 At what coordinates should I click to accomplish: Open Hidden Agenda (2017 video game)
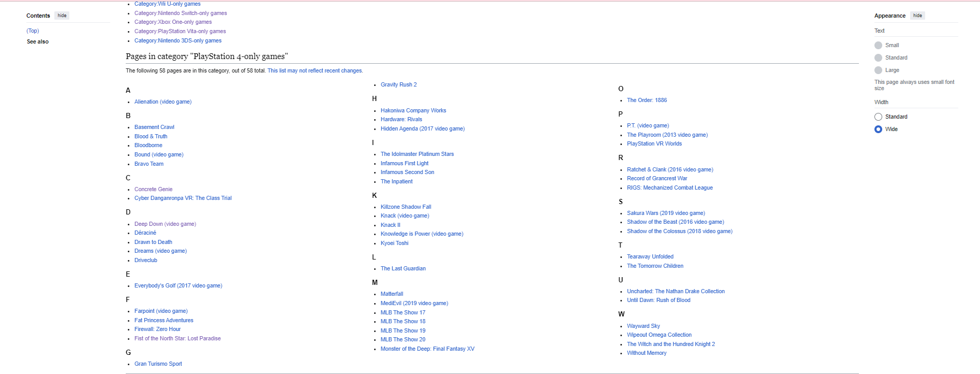(x=423, y=128)
